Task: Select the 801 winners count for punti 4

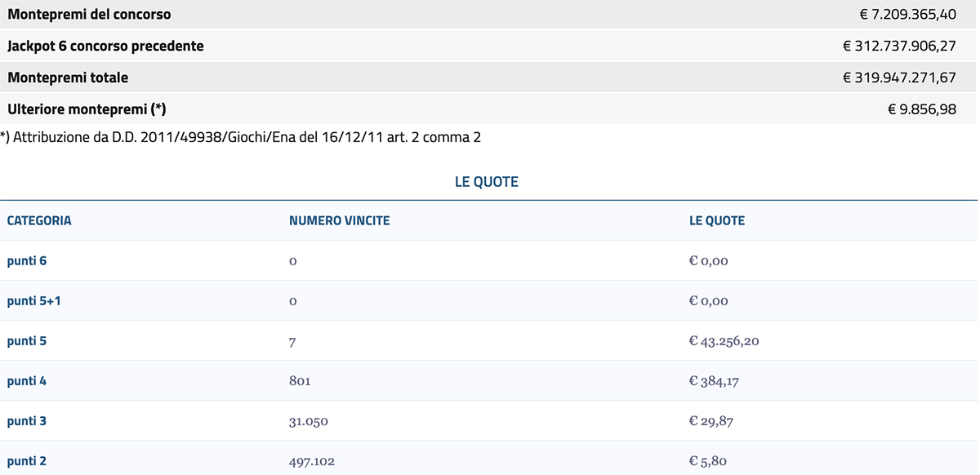Action: (300, 381)
